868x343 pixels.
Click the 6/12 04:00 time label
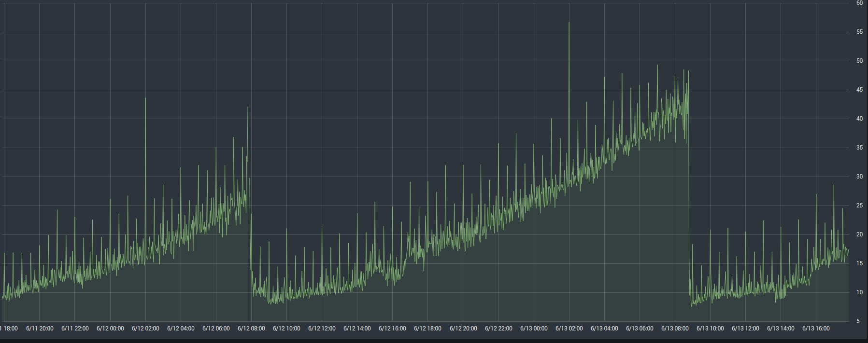click(x=181, y=329)
